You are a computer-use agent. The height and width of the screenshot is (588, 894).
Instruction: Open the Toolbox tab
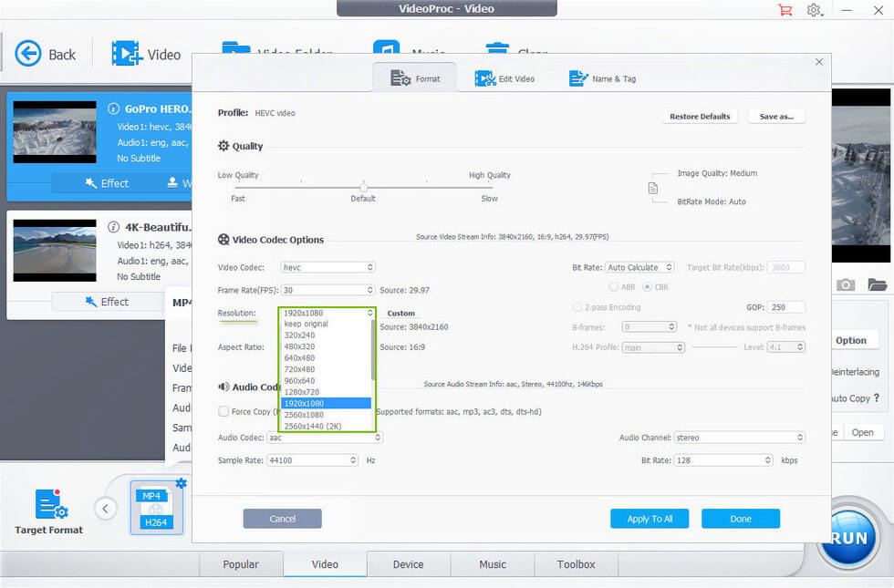(576, 564)
